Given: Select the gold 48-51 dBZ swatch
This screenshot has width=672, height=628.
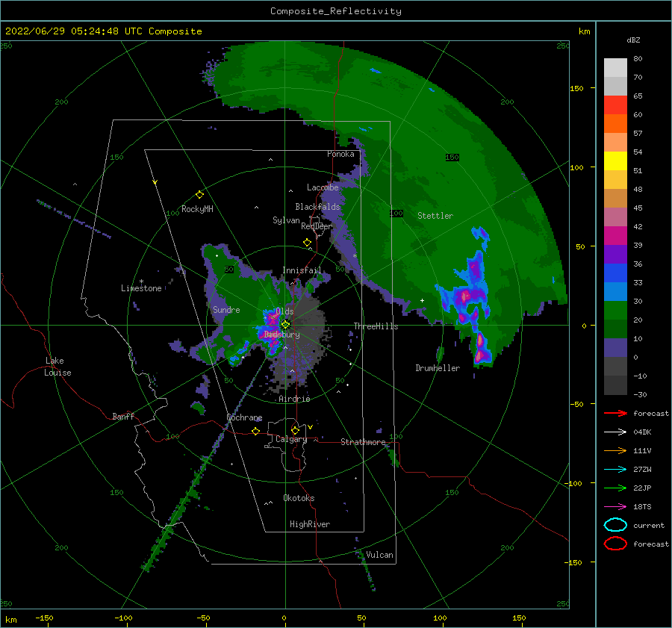Looking at the screenshot, I should coord(615,180).
